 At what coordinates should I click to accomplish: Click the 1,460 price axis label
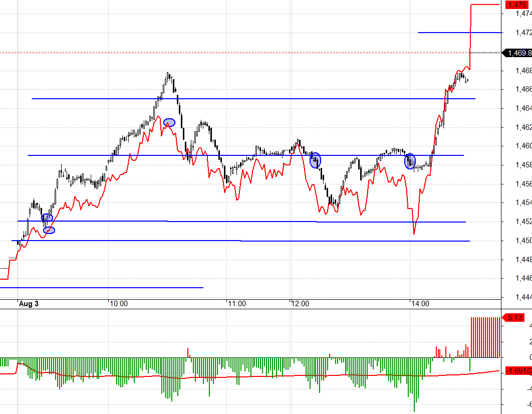coord(523,146)
